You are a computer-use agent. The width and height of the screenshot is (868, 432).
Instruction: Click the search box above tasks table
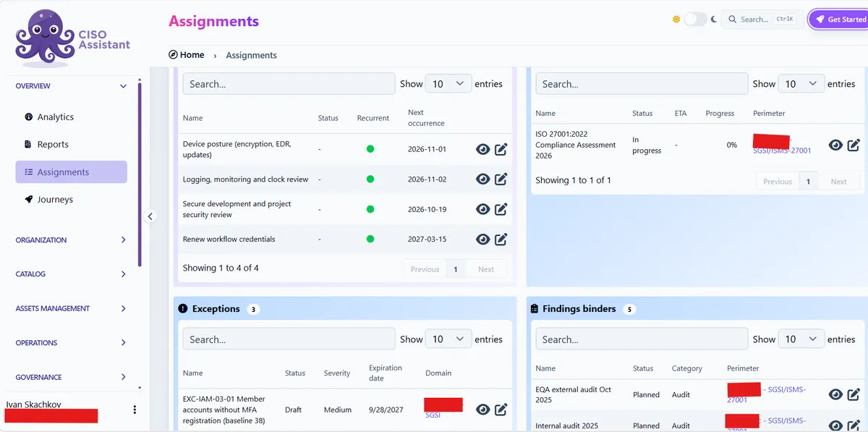coord(289,84)
